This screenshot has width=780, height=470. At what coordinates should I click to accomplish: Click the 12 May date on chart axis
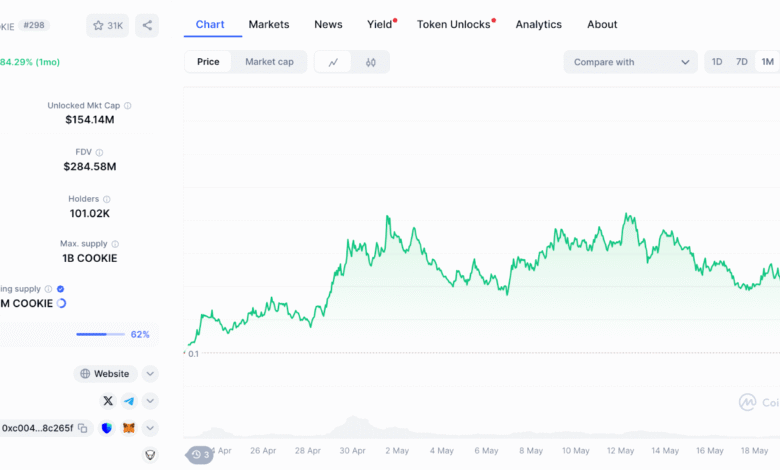[620, 451]
